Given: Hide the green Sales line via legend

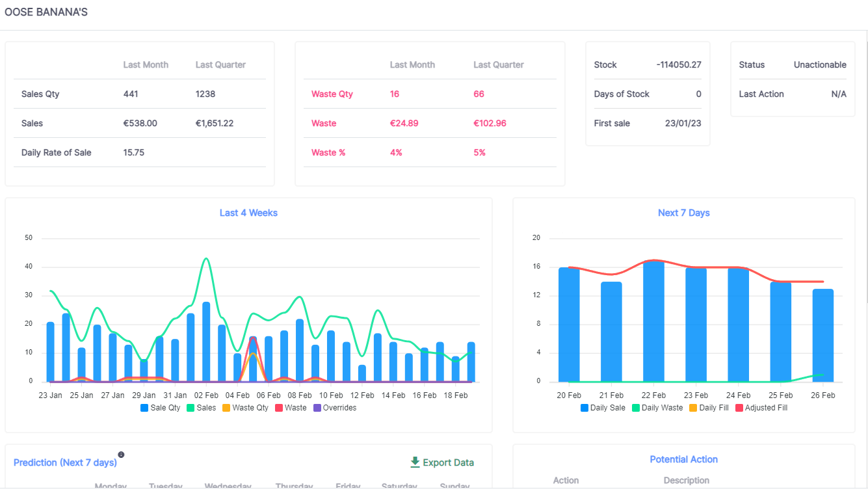Looking at the screenshot, I should [201, 408].
